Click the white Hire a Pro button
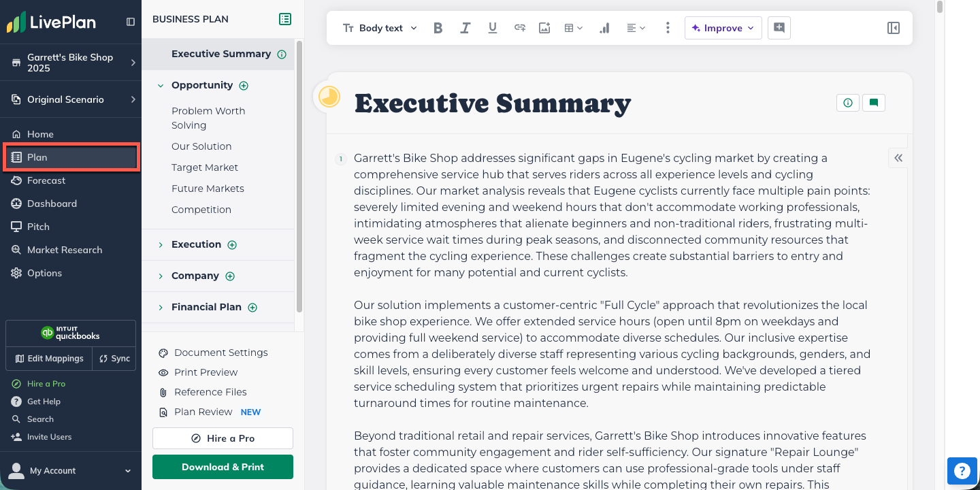 [223, 438]
